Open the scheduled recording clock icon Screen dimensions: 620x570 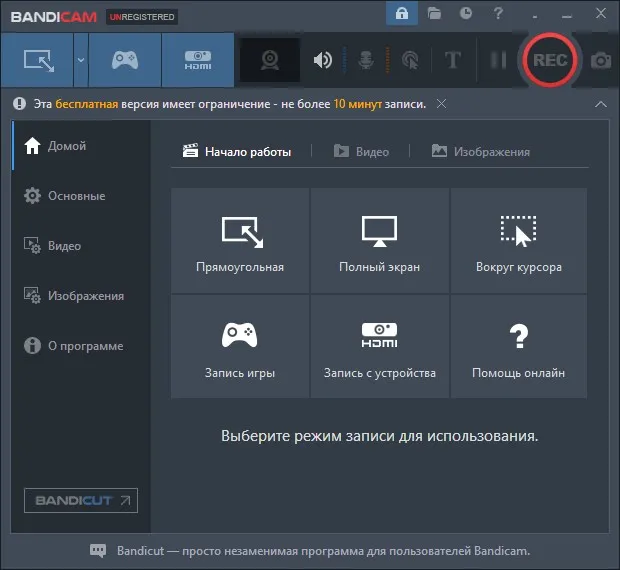pyautogui.click(x=466, y=13)
